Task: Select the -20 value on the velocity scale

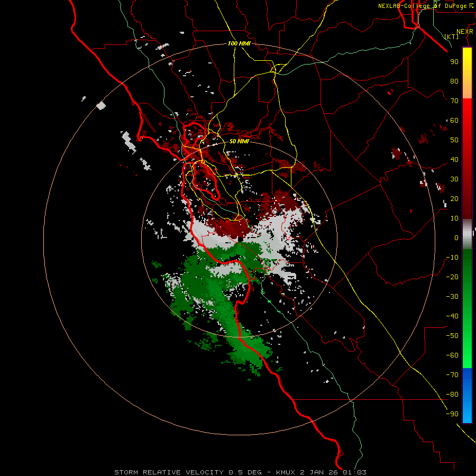Action: 452,277
